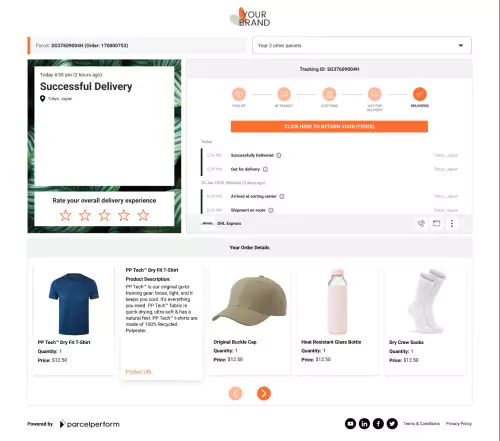Click the browser window icon in carrier bar
This screenshot has height=441, width=500.
pyautogui.click(x=436, y=223)
